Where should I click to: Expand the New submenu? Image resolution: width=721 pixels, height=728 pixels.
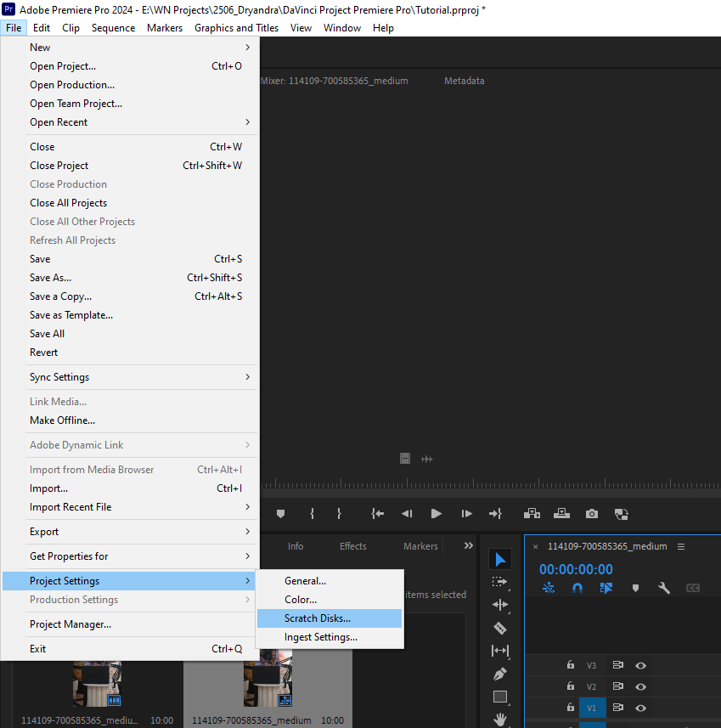pos(130,48)
